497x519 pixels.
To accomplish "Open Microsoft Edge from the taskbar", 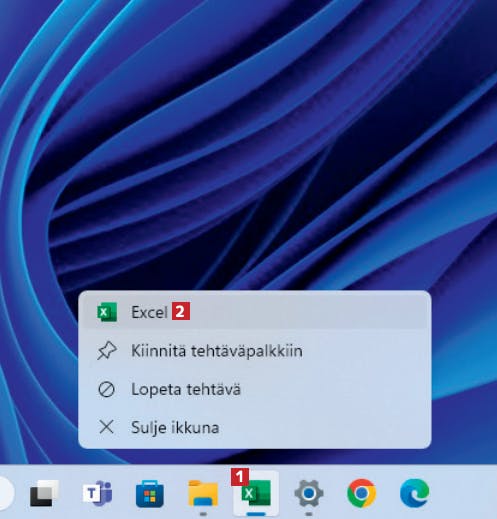I will (414, 493).
